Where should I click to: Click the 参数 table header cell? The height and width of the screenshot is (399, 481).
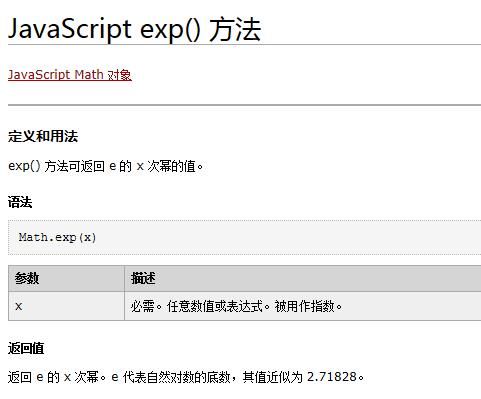tap(66, 279)
